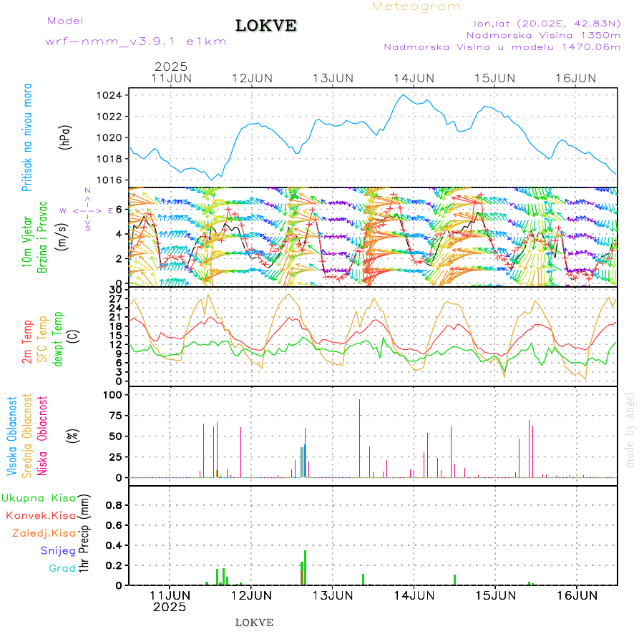Click the "2025" year below the precipitation chart
644x644 pixels.
point(170,607)
